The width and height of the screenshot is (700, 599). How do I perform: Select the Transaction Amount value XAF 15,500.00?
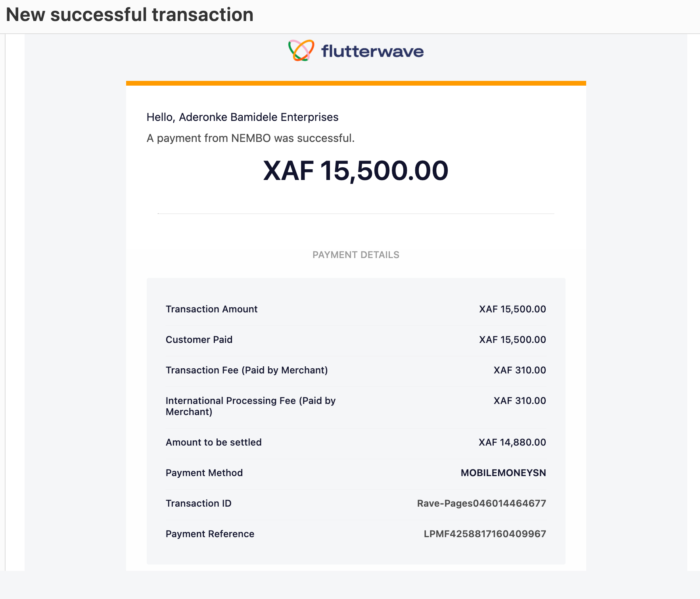click(512, 309)
